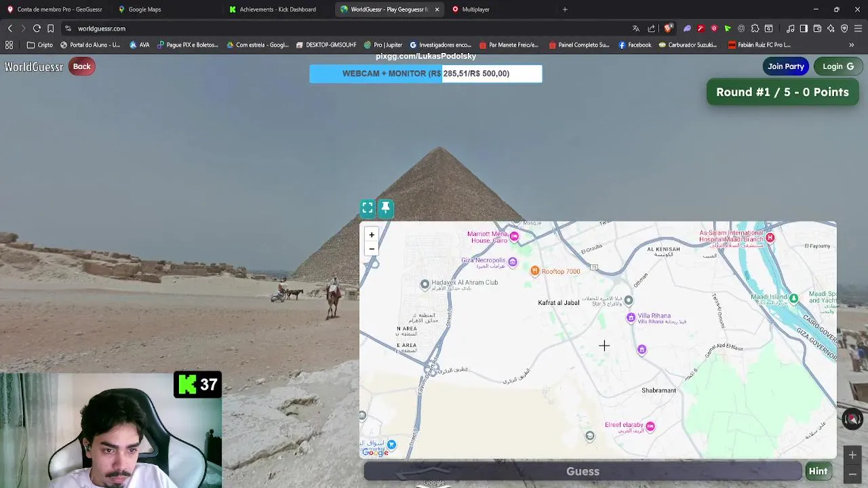This screenshot has width=868, height=488.
Task: Click the street view compass control
Action: click(x=852, y=420)
